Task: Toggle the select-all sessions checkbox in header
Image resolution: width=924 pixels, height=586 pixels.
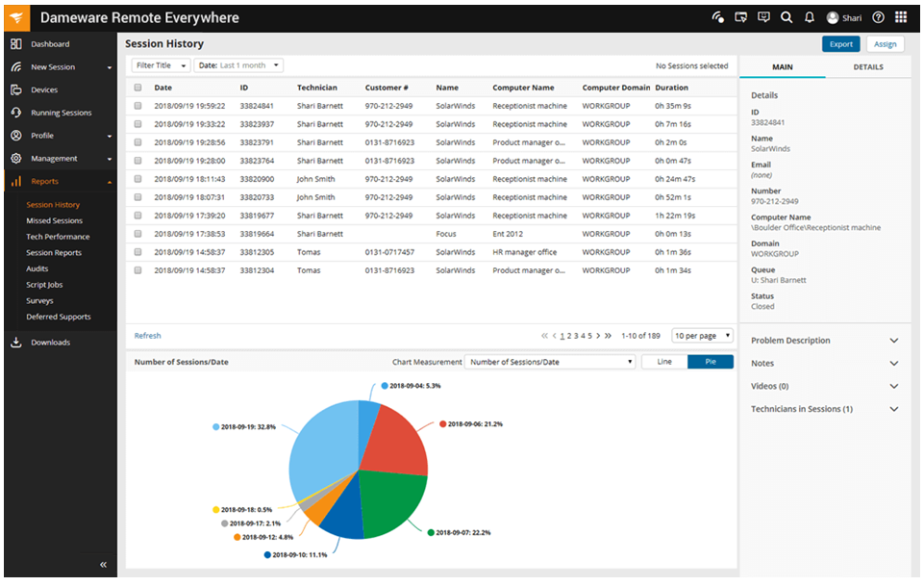Action: (137, 88)
